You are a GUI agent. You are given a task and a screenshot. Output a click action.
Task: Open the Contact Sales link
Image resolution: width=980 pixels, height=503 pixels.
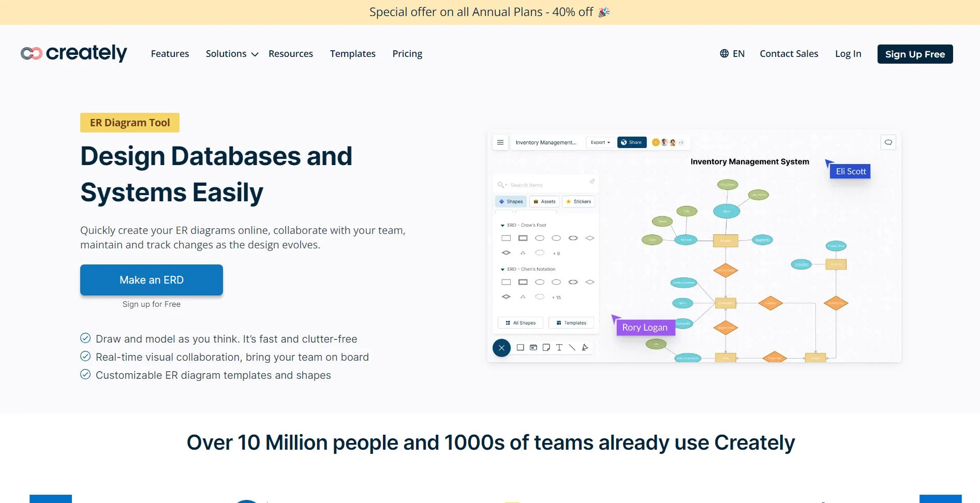point(789,54)
